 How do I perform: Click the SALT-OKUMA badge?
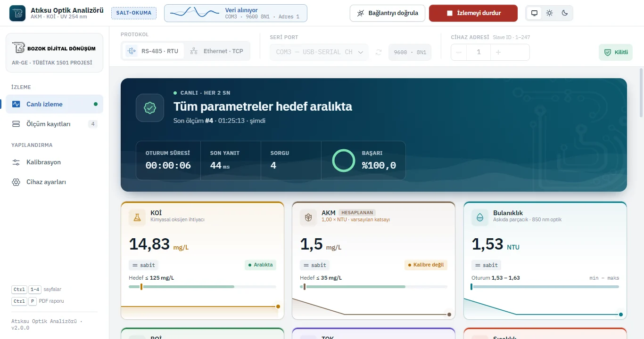134,13
